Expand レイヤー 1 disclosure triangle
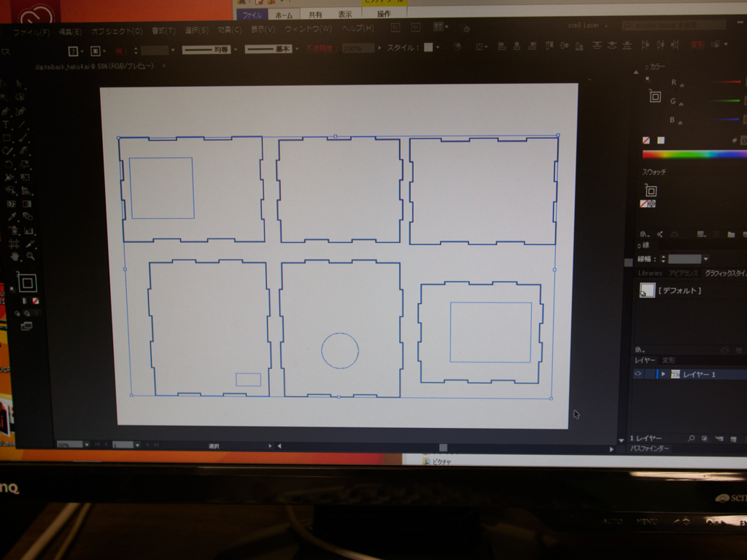747x560 pixels. 663,374
